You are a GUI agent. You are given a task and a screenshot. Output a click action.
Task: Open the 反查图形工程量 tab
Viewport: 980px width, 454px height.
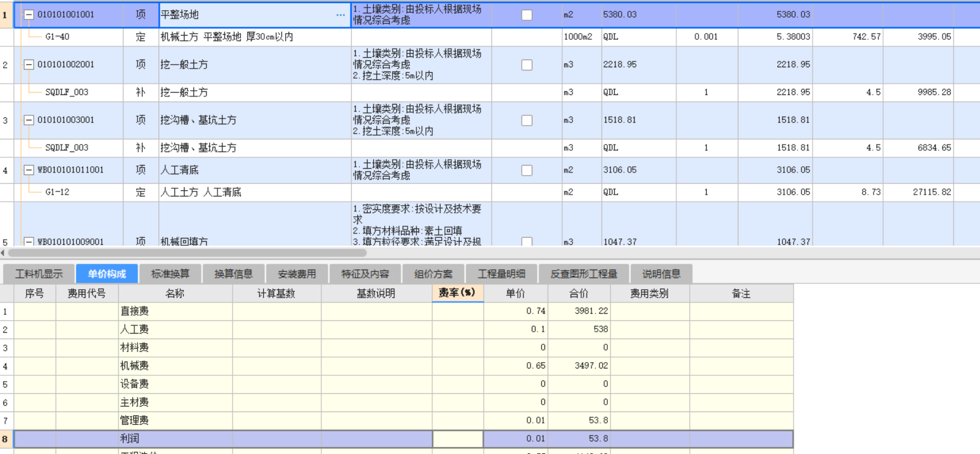point(584,274)
